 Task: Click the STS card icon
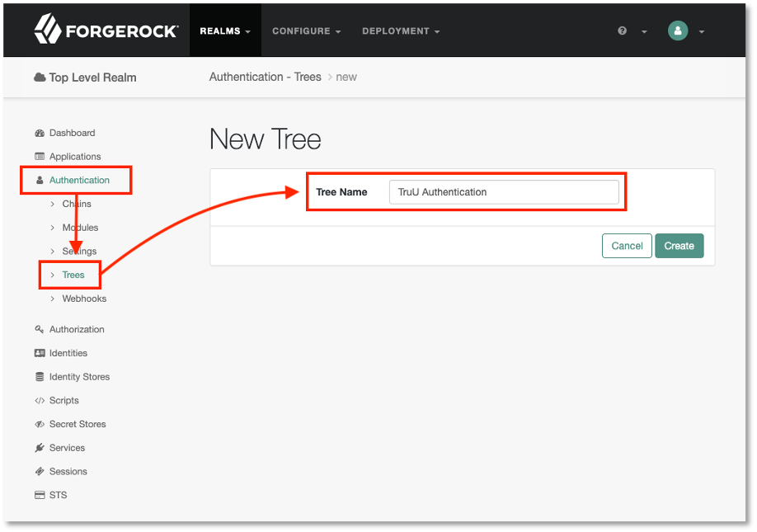pos(40,495)
